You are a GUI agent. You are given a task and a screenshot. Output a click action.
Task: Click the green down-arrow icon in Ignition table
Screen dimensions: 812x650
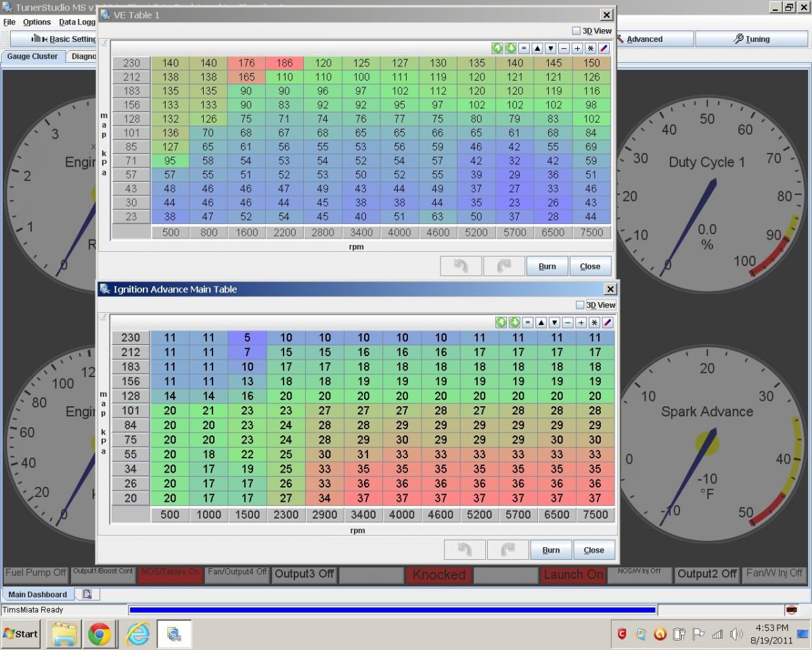click(x=514, y=323)
